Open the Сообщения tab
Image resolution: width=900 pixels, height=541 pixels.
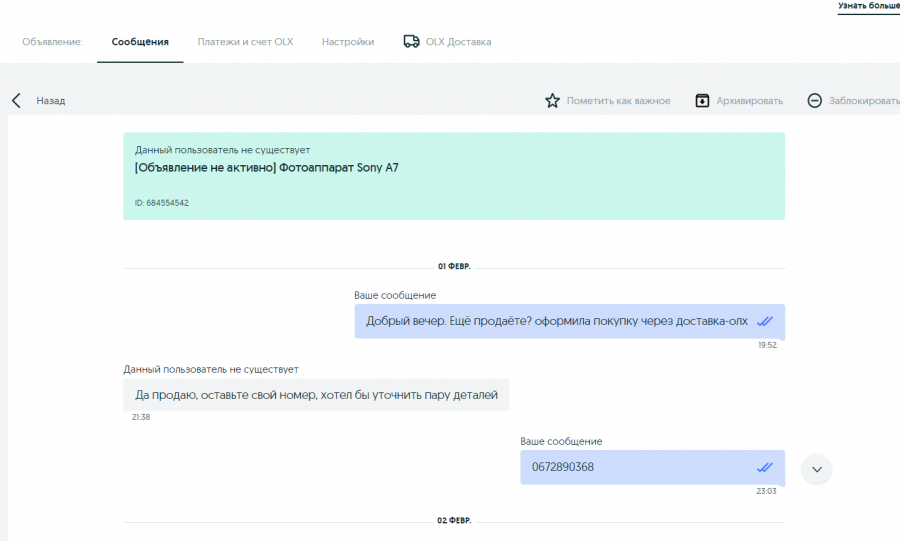[140, 42]
